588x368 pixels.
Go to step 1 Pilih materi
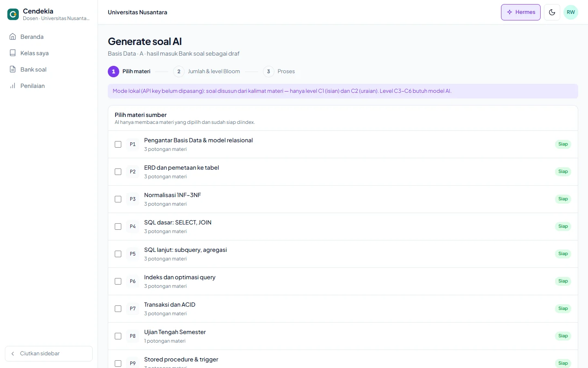click(x=129, y=72)
